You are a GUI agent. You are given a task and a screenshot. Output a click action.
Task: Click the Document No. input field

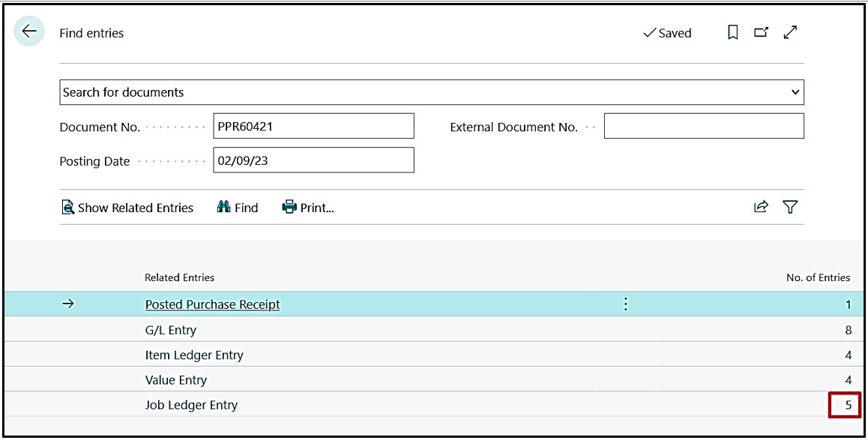313,127
